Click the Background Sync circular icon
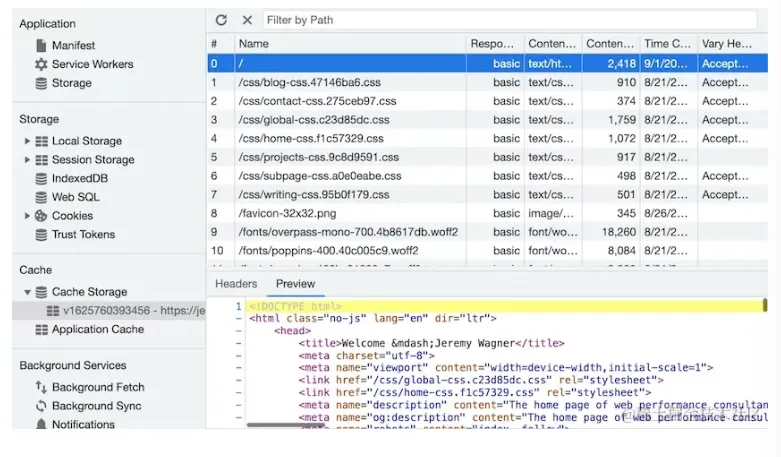 point(41,406)
